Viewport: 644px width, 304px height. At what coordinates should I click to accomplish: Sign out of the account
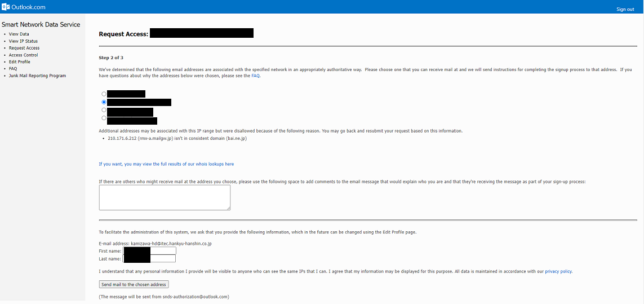pos(625,9)
